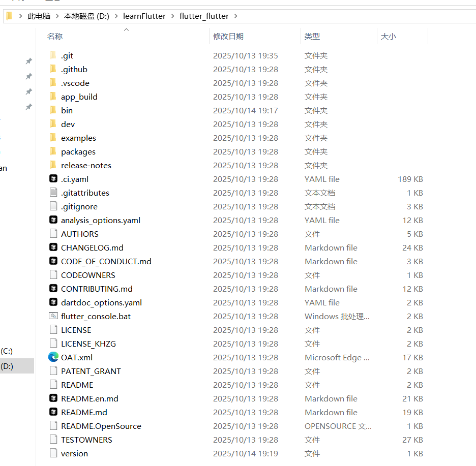Click the flutter_console.bat batch file icon
This screenshot has height=466, width=476.
pos(53,316)
